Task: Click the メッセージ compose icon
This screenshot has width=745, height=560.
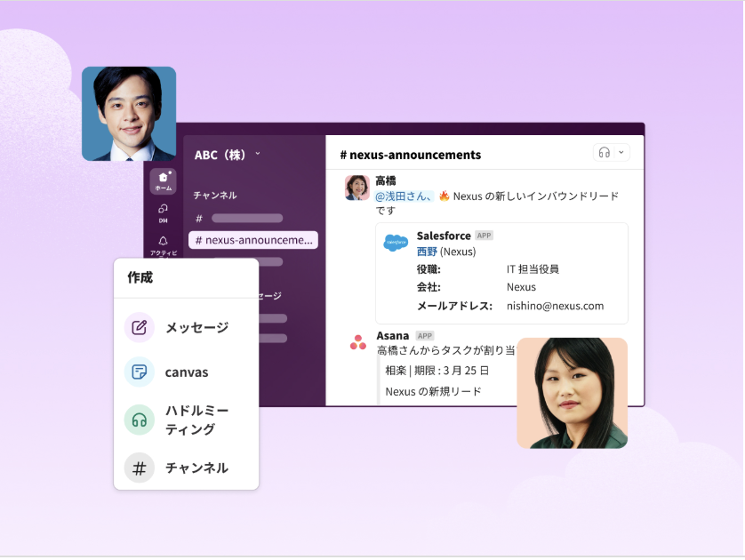Action: (140, 327)
